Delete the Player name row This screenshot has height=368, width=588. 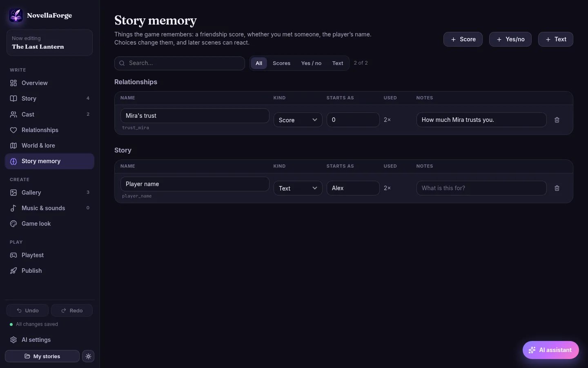(x=557, y=188)
